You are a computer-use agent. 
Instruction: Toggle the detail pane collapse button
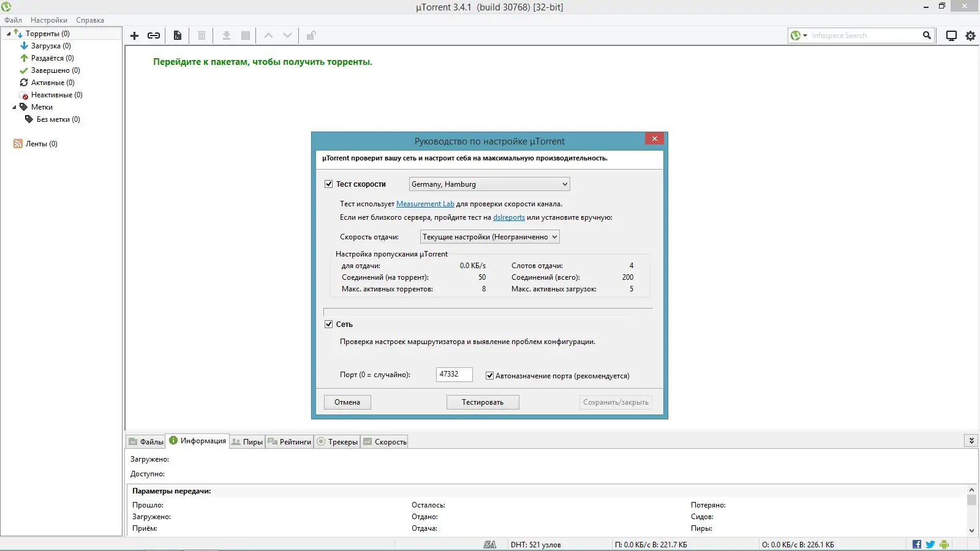[x=971, y=441]
